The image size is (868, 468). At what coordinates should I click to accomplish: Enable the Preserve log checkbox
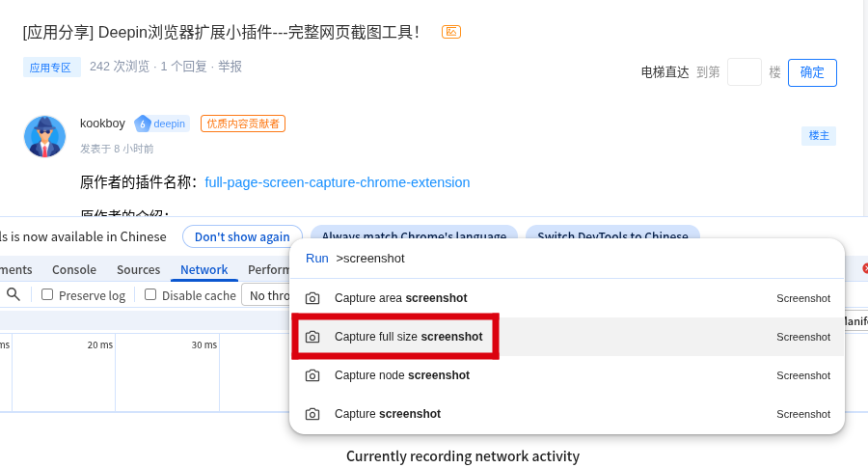pos(47,294)
